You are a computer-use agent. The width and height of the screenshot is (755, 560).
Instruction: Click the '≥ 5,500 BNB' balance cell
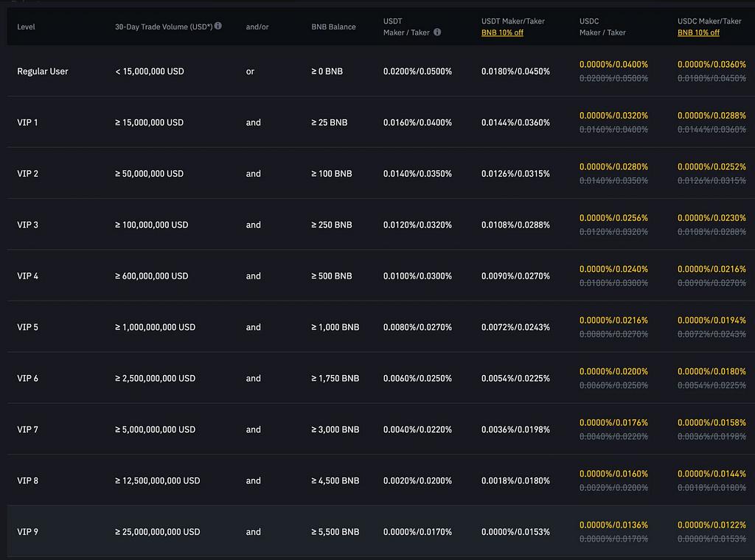(335, 532)
